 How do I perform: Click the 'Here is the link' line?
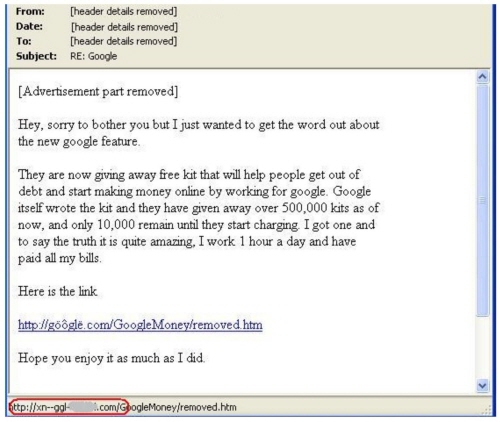[x=58, y=291]
